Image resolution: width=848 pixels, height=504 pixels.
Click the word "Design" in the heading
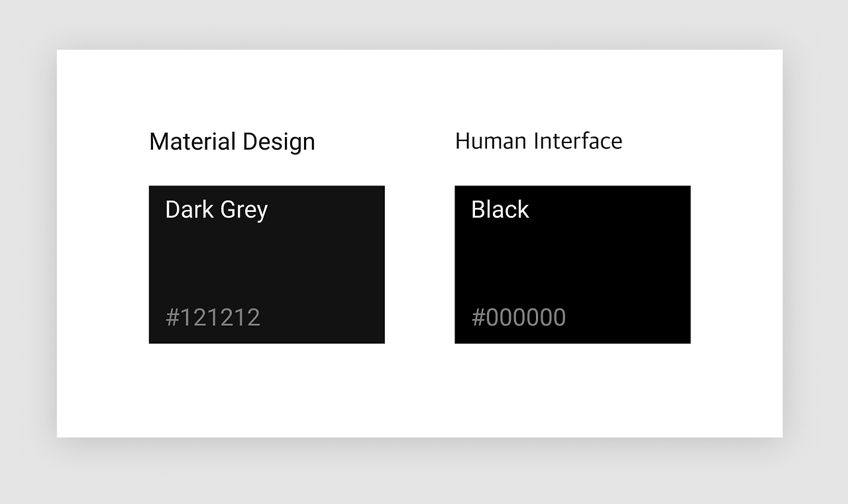pyautogui.click(x=279, y=143)
